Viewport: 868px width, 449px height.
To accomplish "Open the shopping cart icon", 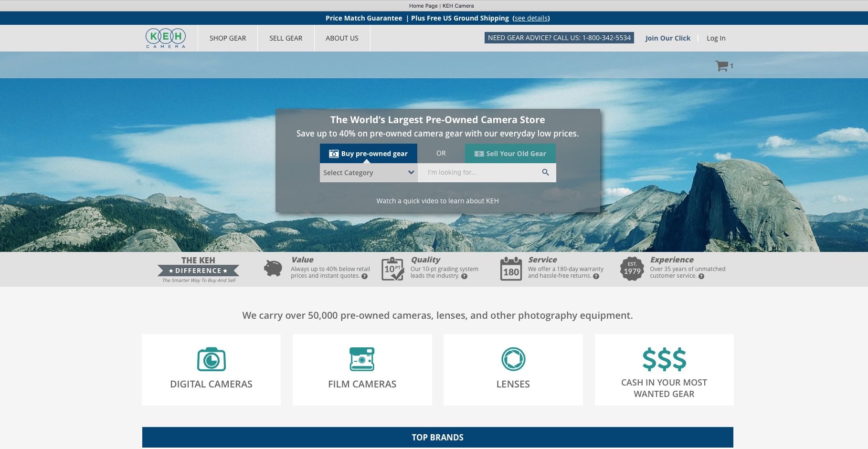I will click(x=721, y=66).
